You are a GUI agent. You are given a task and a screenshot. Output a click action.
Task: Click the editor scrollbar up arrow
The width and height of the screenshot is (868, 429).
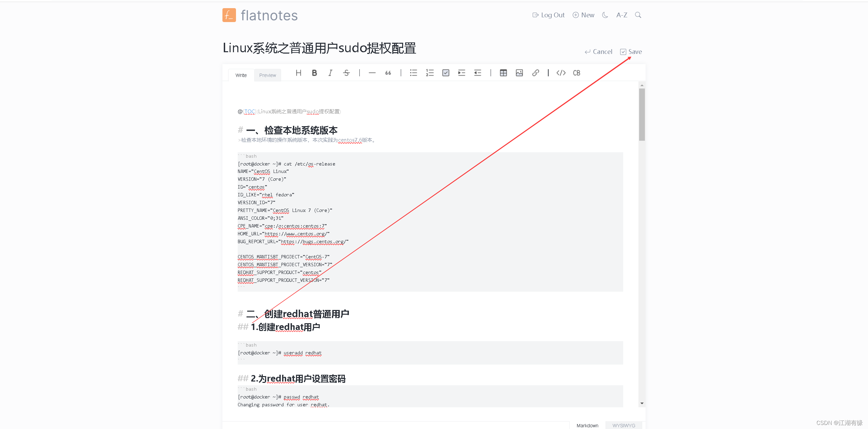click(x=642, y=85)
